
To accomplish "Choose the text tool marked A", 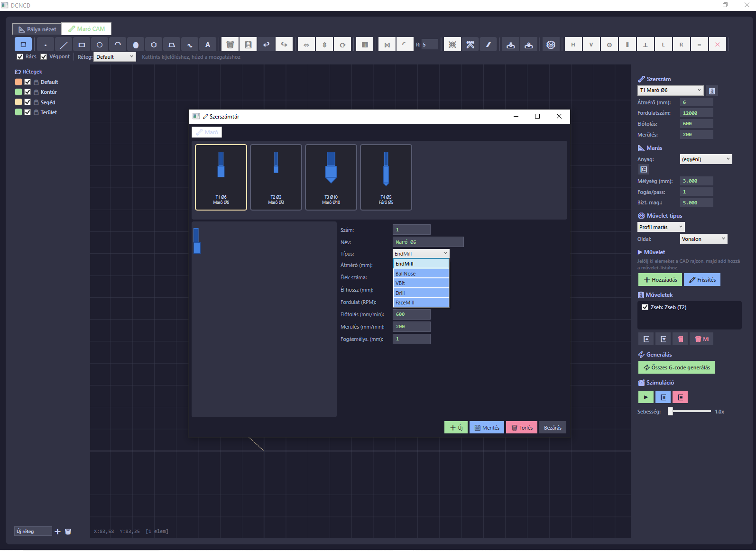I will pos(208,45).
